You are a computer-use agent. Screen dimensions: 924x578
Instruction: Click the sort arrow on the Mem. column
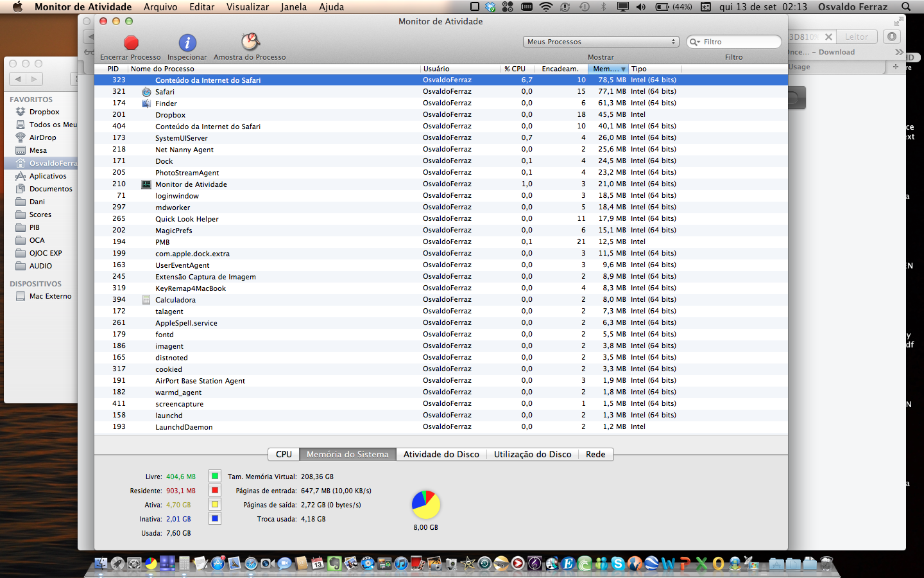tap(622, 69)
